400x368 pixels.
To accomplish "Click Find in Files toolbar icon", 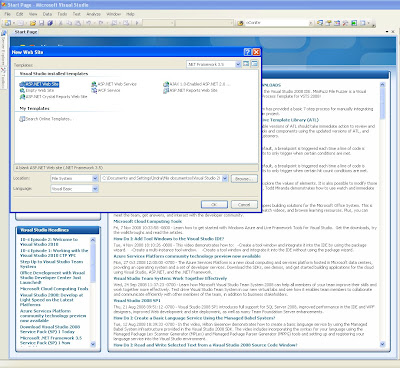I will point(240,23).
